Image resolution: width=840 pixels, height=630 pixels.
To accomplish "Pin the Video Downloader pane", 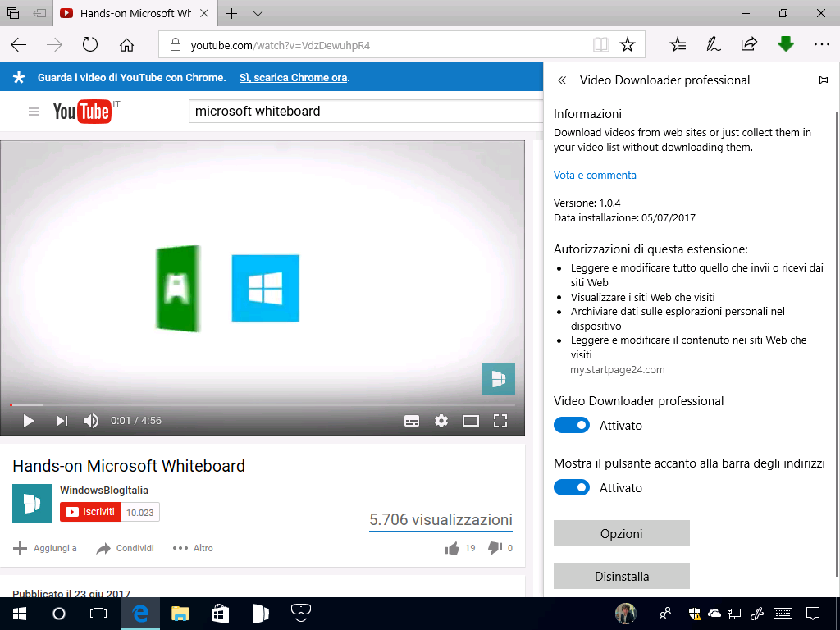I will [820, 80].
